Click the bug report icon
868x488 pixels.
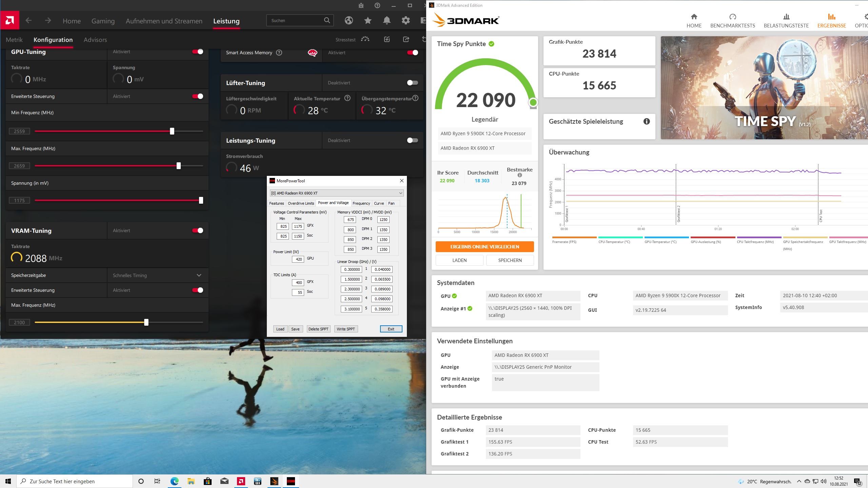click(x=361, y=5)
